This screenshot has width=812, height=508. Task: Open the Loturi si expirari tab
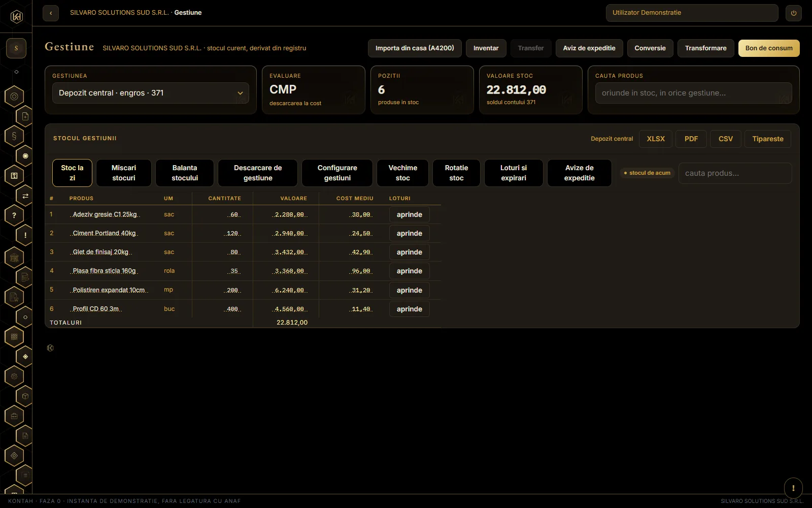pyautogui.click(x=514, y=173)
